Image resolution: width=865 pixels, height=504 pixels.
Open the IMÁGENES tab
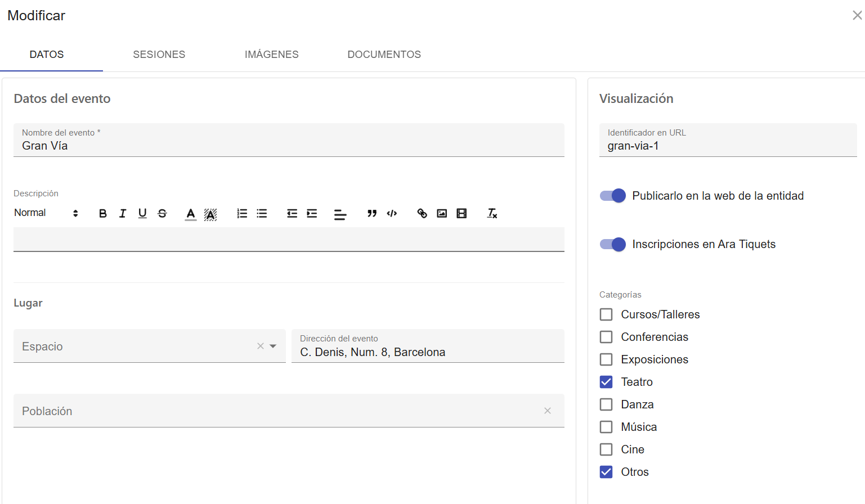(x=272, y=55)
